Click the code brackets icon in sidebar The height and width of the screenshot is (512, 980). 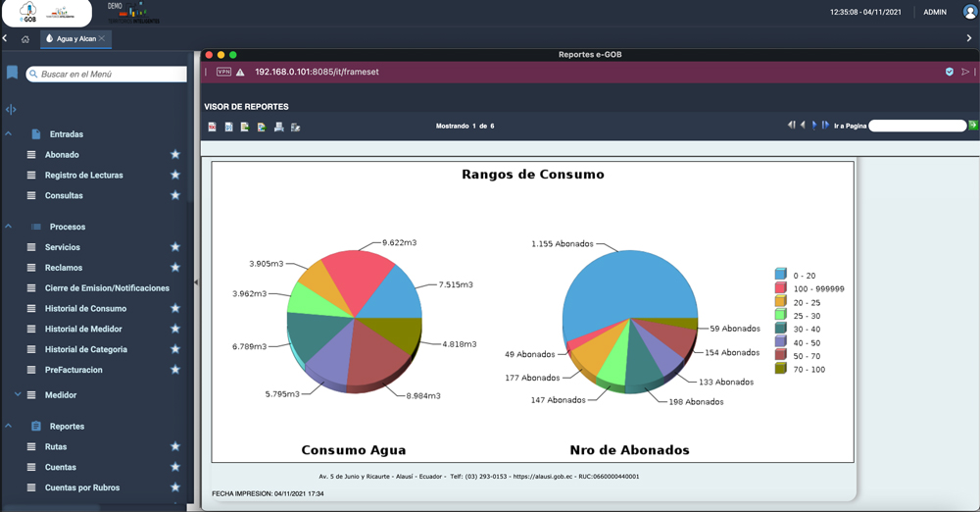coord(11,110)
